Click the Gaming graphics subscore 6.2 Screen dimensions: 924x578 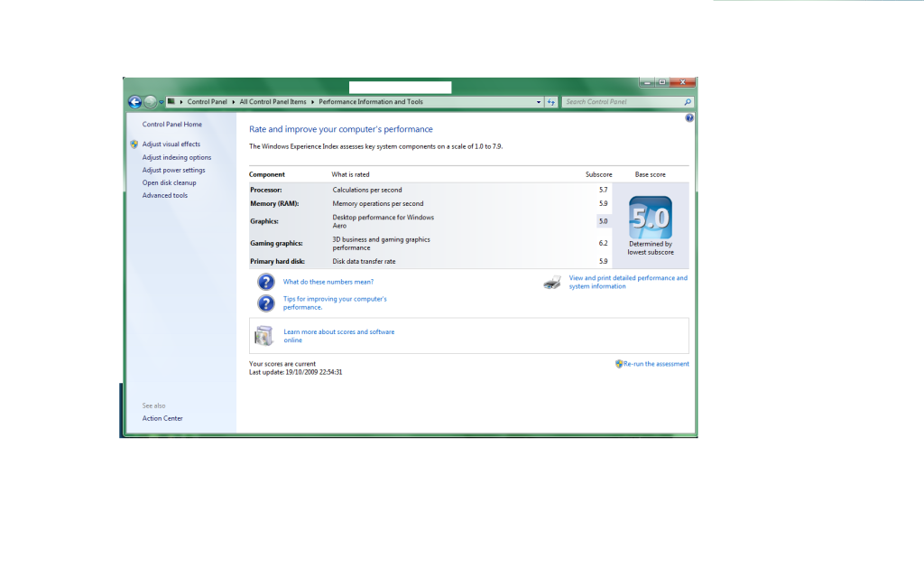[603, 244]
